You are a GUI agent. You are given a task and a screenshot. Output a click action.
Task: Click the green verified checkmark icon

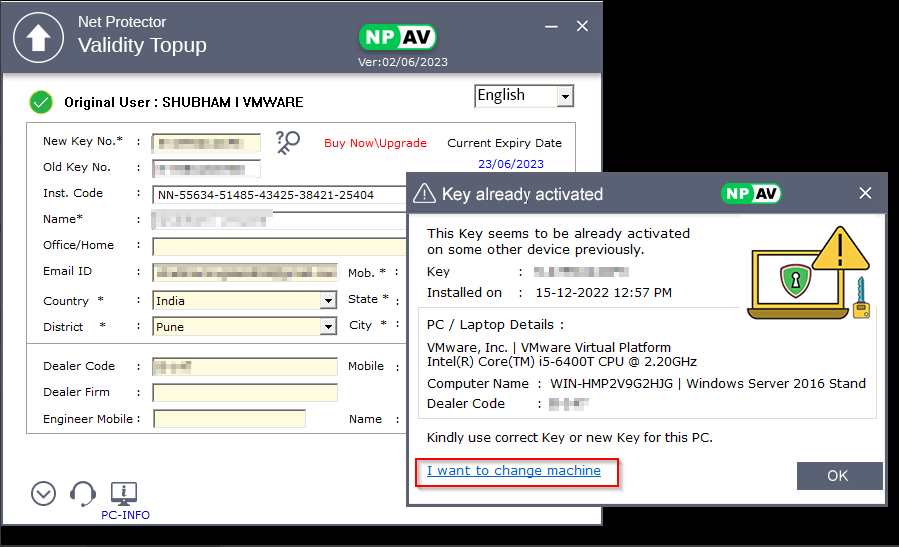(41, 102)
